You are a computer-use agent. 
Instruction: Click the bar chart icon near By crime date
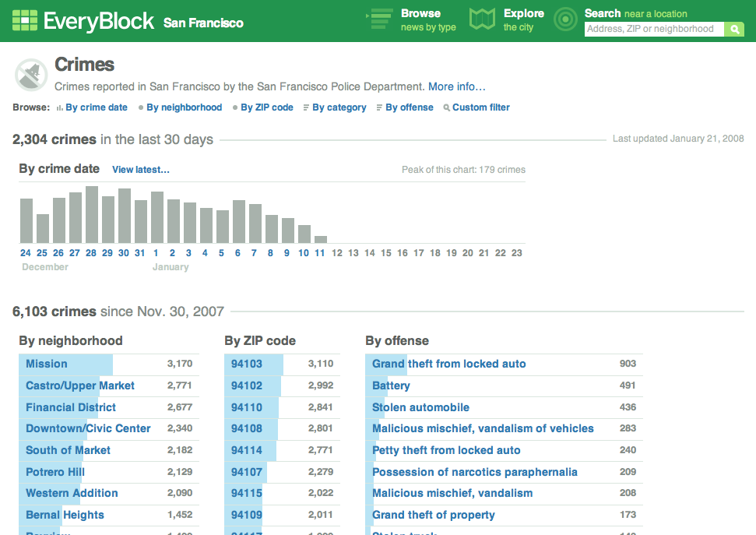click(59, 108)
